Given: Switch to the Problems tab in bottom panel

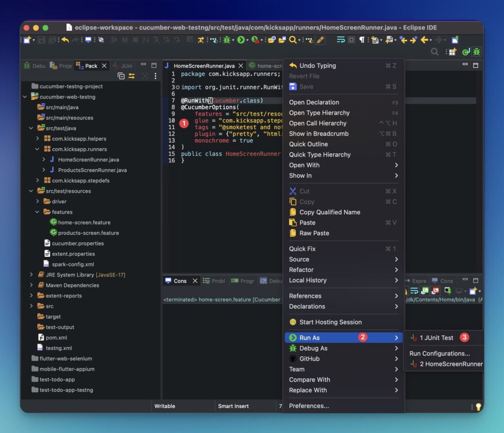Looking at the screenshot, I should (214, 281).
